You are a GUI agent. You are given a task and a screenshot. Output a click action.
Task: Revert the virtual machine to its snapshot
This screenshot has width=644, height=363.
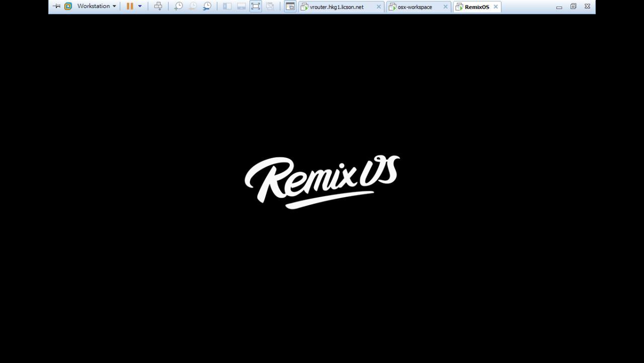coord(193,6)
